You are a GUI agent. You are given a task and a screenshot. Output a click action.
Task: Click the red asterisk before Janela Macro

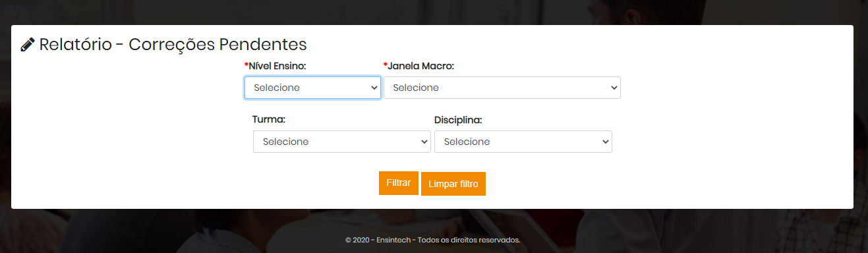[386, 65]
